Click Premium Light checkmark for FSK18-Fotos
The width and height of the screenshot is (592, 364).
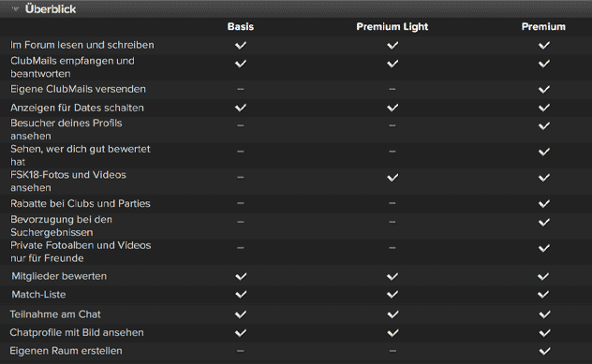pyautogui.click(x=392, y=177)
